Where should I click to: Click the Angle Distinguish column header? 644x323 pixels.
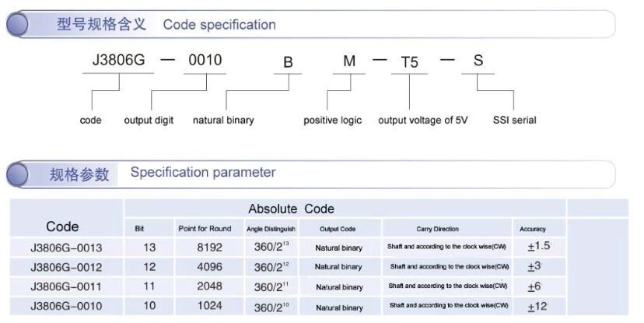(x=271, y=229)
